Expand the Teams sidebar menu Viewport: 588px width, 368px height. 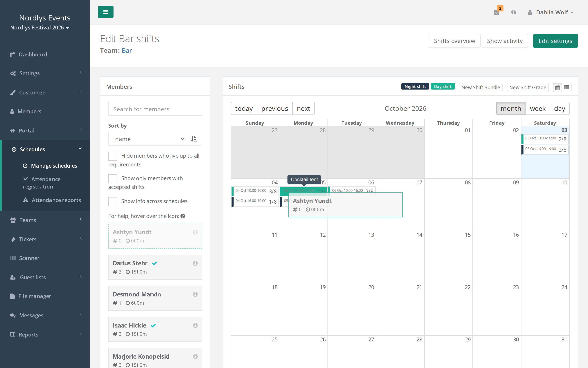click(x=45, y=220)
